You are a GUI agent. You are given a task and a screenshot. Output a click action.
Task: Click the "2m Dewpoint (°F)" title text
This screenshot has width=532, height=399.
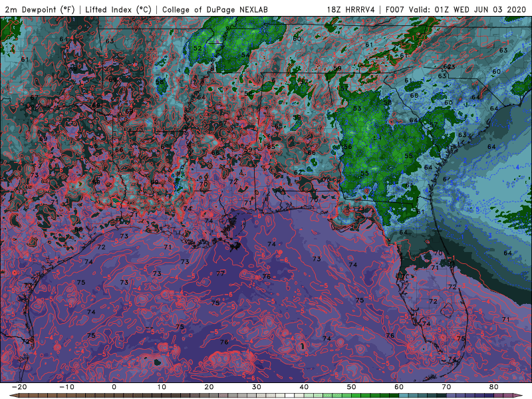point(39,9)
